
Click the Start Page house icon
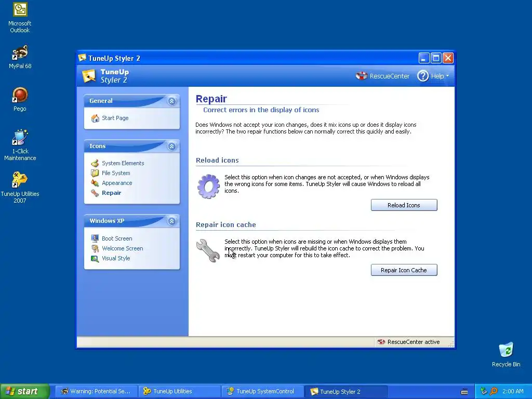95,118
